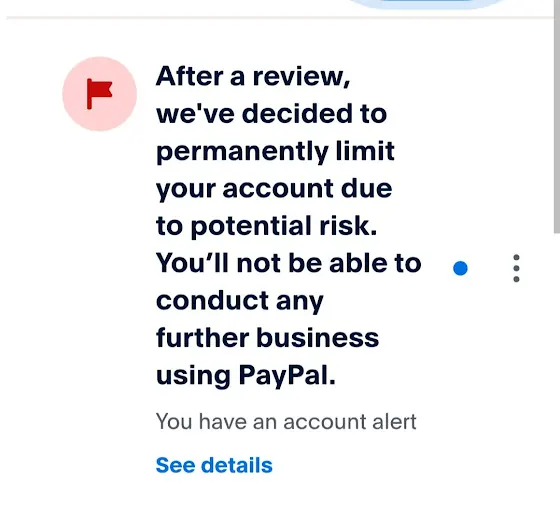Viewport: 560px width, 506px height.
Task: Click the blue unread indicator dot
Action: point(460,269)
